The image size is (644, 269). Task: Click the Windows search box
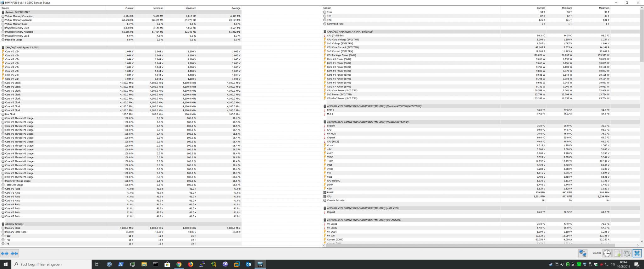pos(52,264)
